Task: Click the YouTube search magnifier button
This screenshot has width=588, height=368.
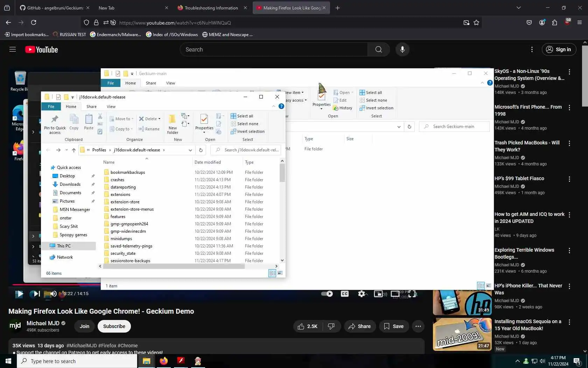Action: point(379,49)
